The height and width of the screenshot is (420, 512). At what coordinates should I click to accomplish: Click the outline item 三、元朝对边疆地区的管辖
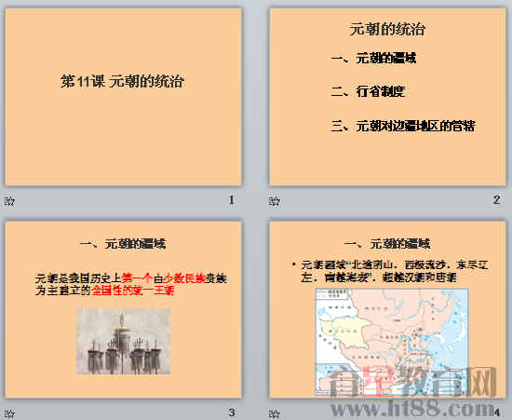coord(403,126)
